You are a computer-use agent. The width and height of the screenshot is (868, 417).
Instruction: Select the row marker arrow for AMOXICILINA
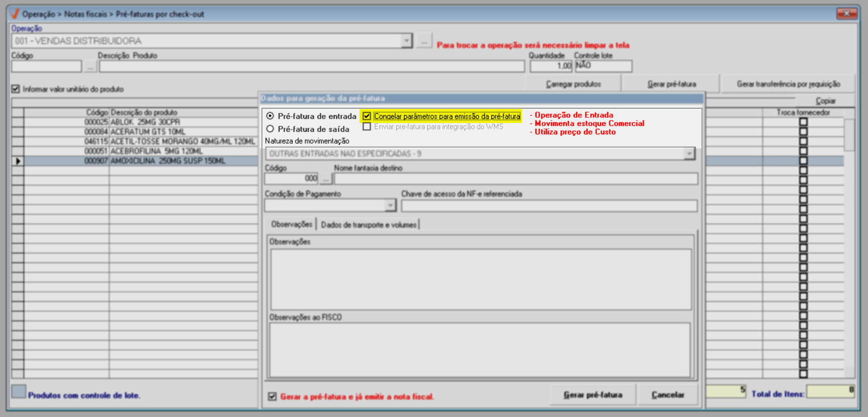18,161
